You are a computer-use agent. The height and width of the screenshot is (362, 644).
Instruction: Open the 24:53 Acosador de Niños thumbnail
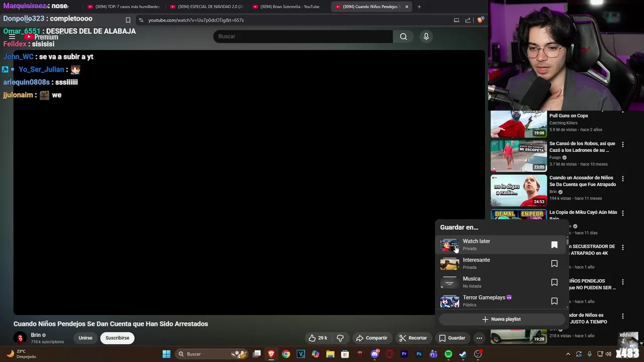coord(519,190)
